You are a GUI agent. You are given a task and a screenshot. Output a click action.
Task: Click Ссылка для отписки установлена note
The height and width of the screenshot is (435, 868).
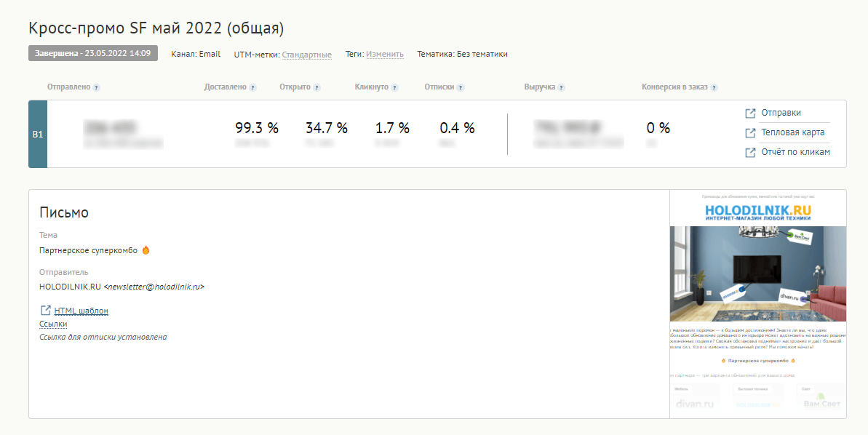point(103,337)
